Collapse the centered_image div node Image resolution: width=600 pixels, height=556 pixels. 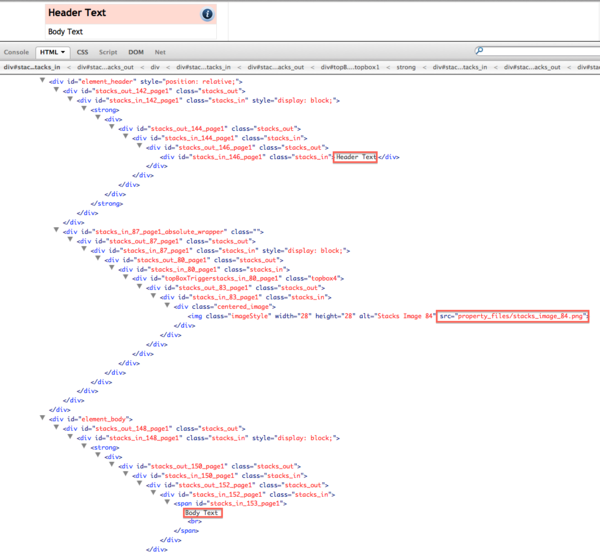click(167, 305)
